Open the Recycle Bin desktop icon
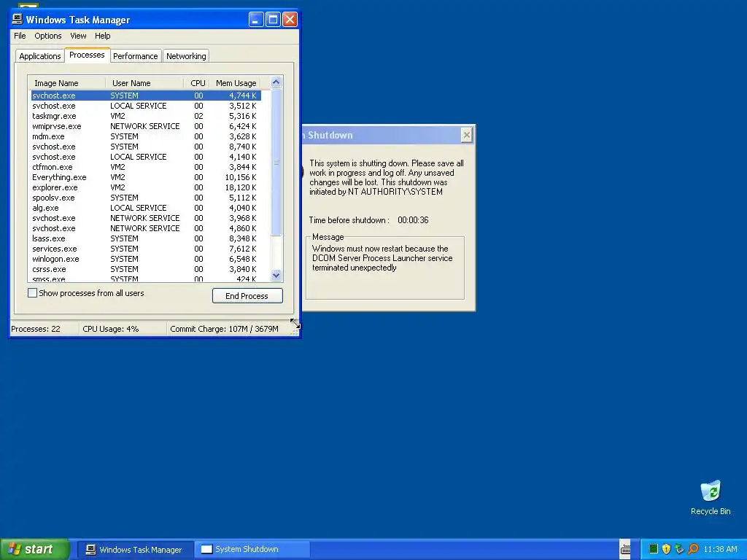Image resolution: width=747 pixels, height=560 pixels. coord(711,497)
